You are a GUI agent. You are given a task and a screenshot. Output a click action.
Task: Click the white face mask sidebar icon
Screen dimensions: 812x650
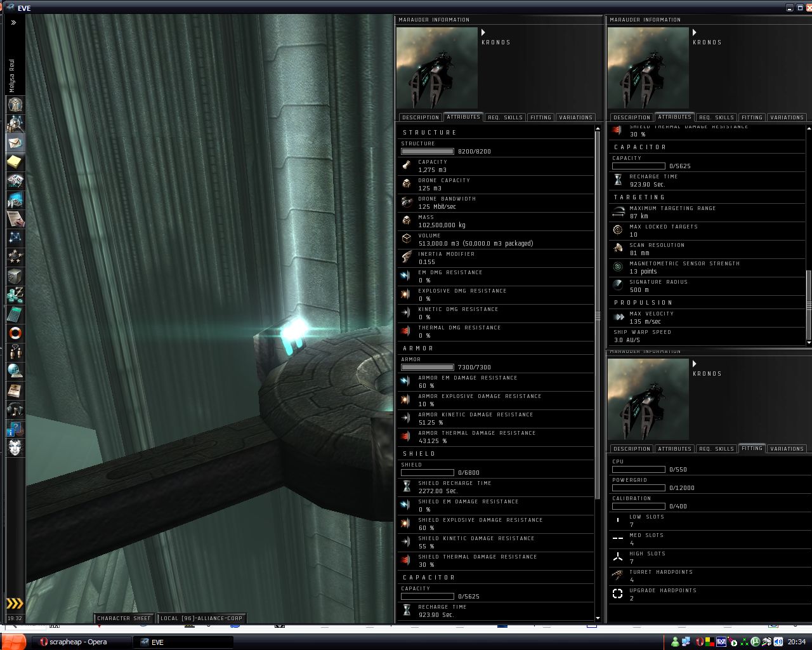point(15,448)
